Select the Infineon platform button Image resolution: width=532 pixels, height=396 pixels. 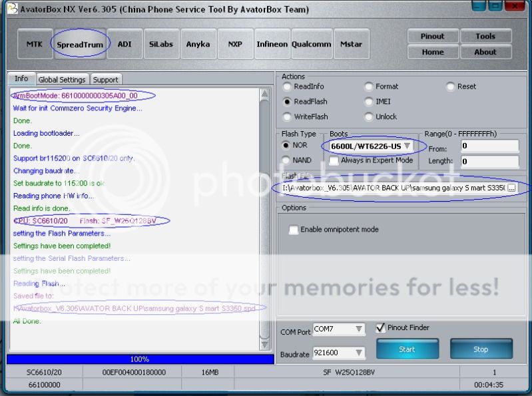coord(272,44)
